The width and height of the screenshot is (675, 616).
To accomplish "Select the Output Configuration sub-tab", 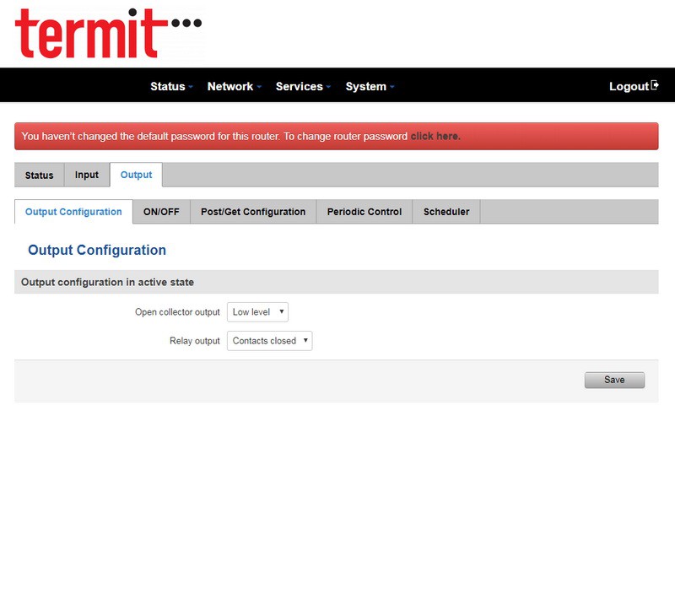I will coord(73,212).
